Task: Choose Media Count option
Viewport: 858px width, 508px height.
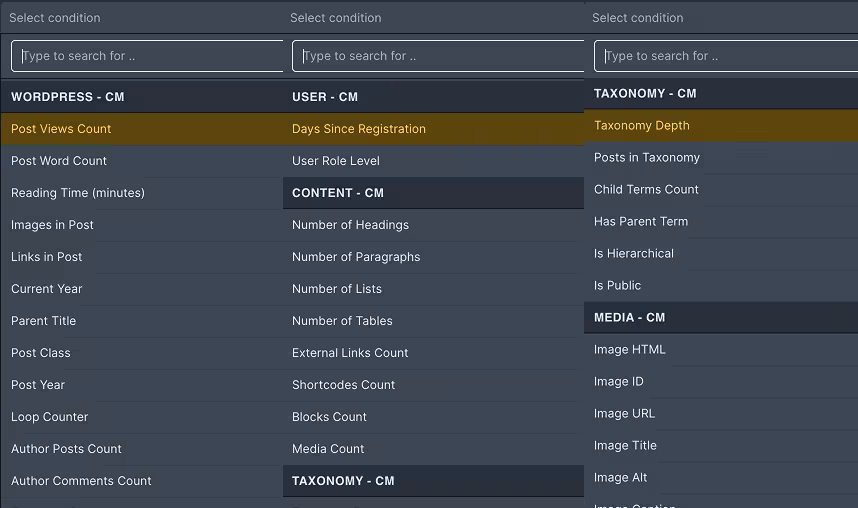Action: 433,449
